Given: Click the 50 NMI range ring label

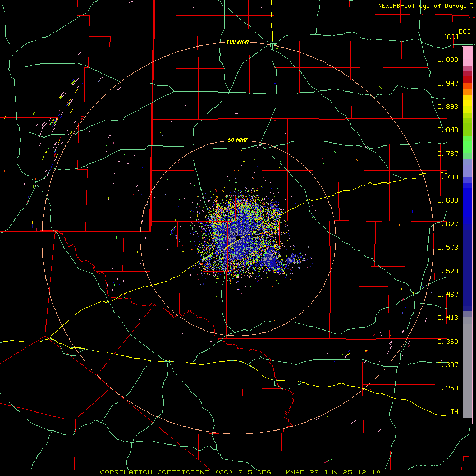Looking at the screenshot, I should click(237, 140).
